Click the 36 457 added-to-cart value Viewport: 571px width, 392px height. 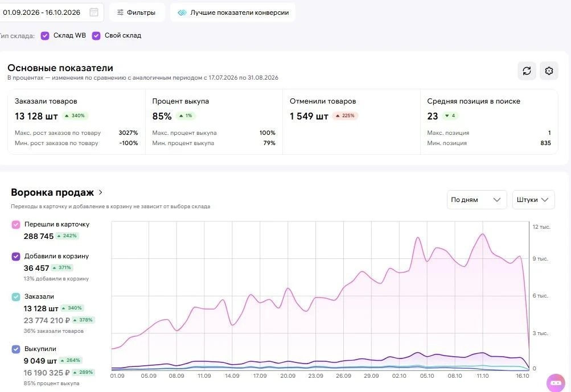coord(36,268)
